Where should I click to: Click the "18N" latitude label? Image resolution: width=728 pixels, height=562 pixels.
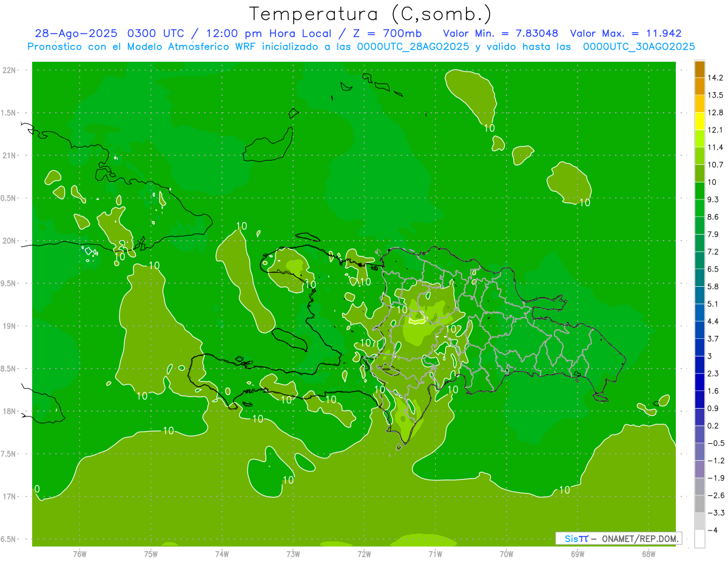point(10,411)
